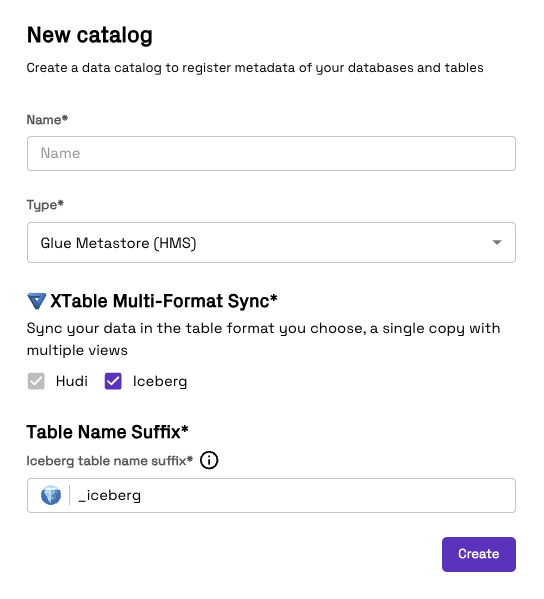
Task: Click the Hudi label text
Action: tap(71, 381)
